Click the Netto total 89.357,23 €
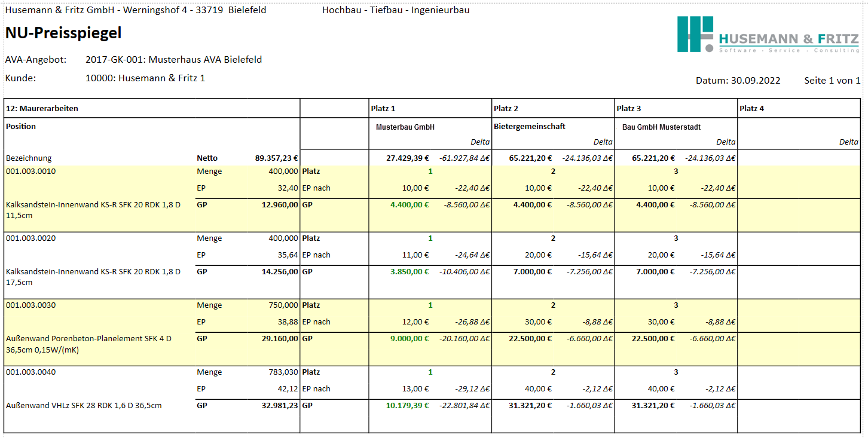Viewport: 868px width, 438px height. [x=276, y=158]
